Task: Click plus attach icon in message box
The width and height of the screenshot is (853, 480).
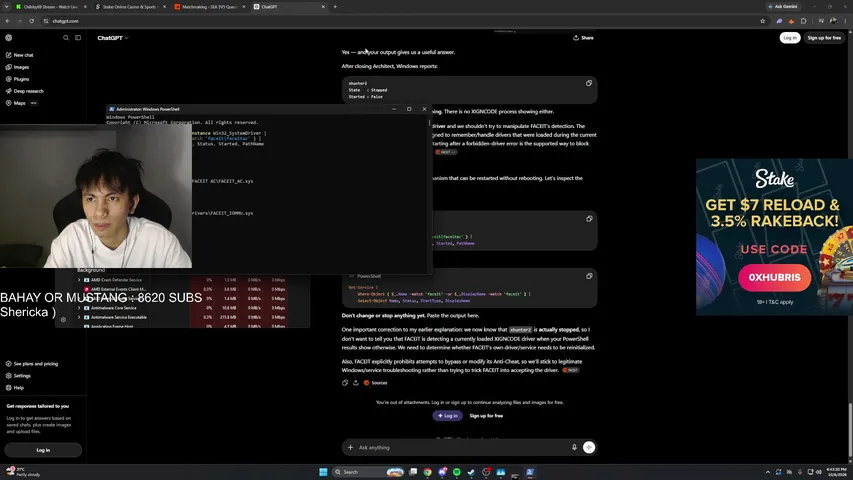Action: (x=350, y=447)
